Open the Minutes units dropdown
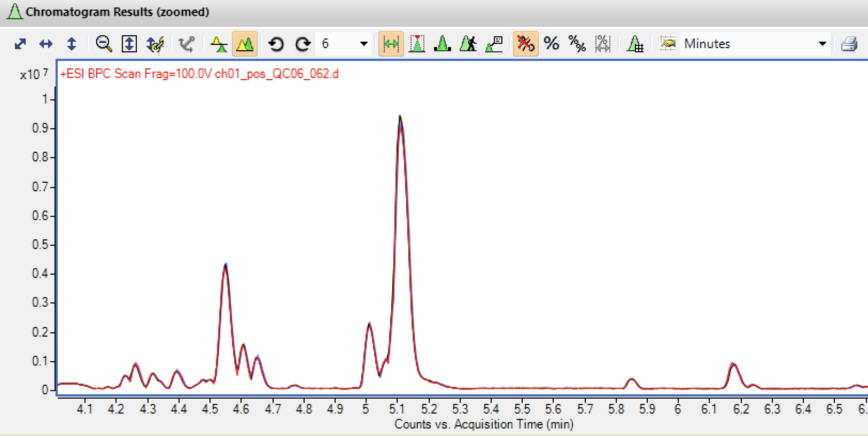Viewport: 868px width, 436px height. (x=822, y=44)
